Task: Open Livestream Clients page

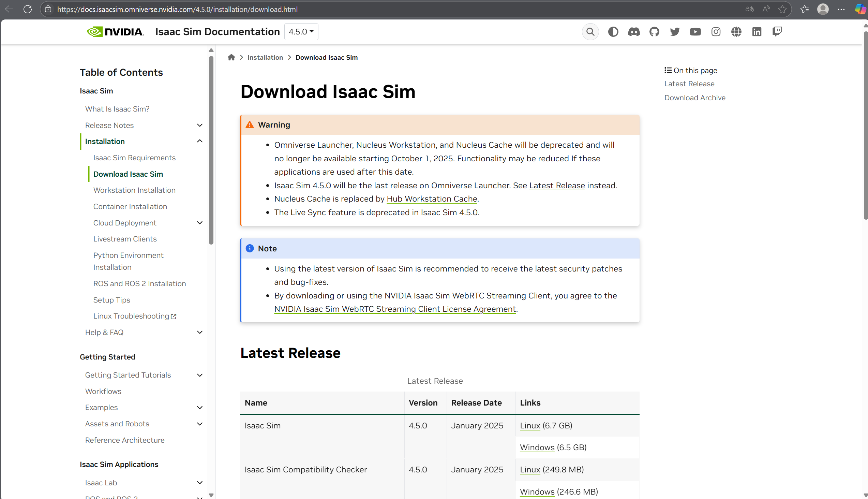Action: pos(125,239)
